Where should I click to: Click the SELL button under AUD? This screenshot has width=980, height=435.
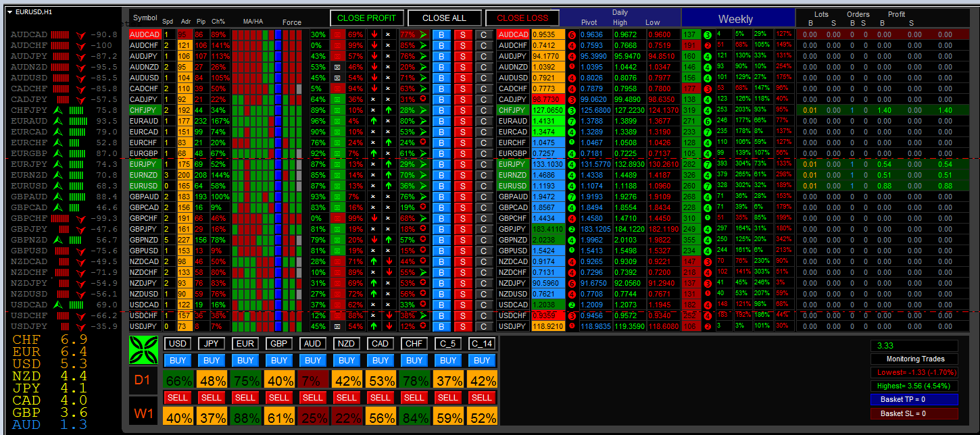313,397
